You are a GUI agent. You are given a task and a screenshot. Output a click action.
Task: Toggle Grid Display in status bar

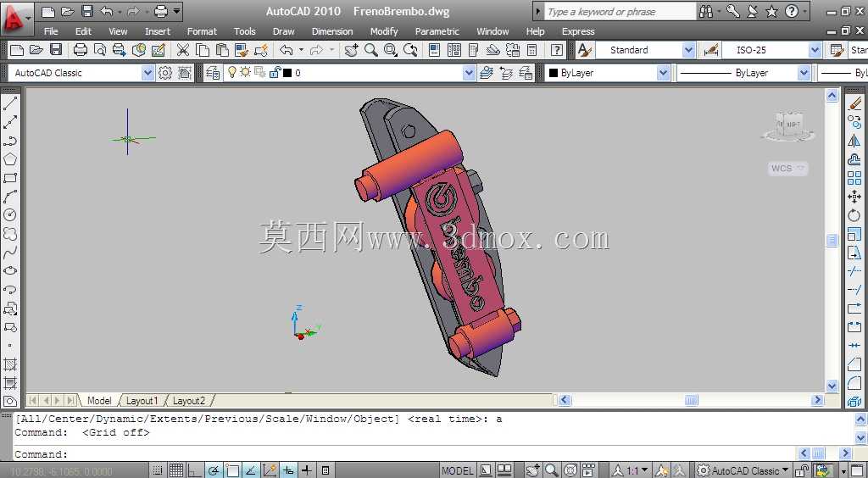(176, 471)
